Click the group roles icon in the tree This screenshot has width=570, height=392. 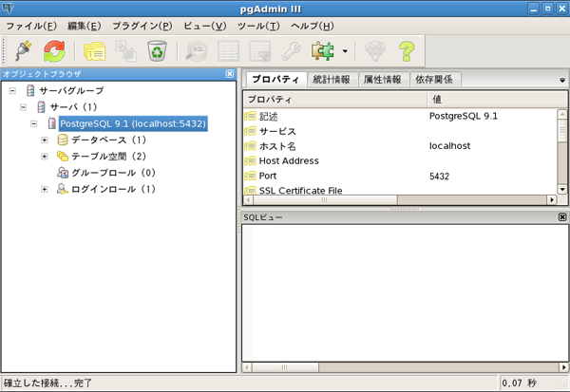pyautogui.click(x=63, y=173)
